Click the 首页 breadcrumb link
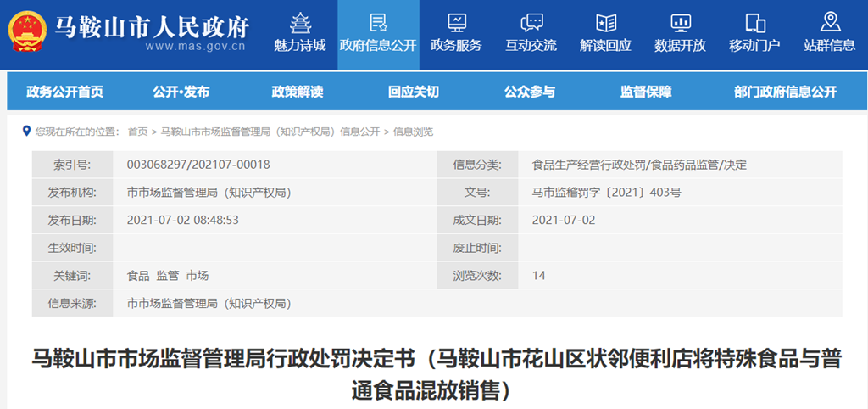Image resolution: width=868 pixels, height=409 pixels. [138, 132]
